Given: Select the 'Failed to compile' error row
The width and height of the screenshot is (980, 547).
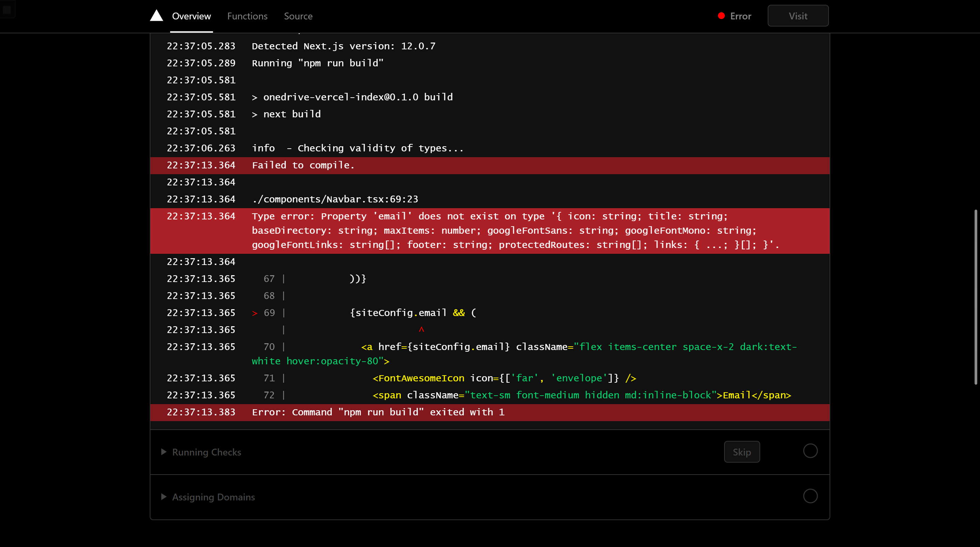Looking at the screenshot, I should (x=303, y=165).
